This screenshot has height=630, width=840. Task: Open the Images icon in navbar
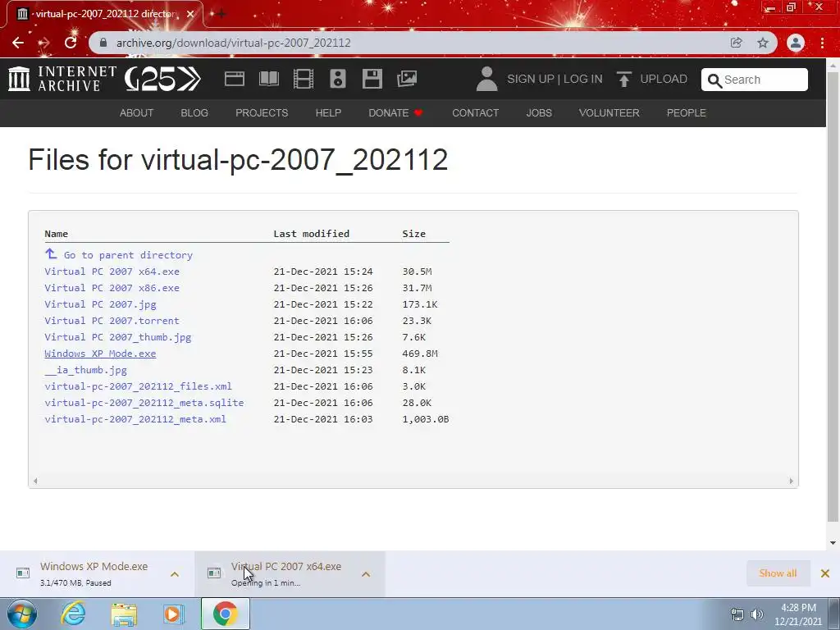[407, 79]
